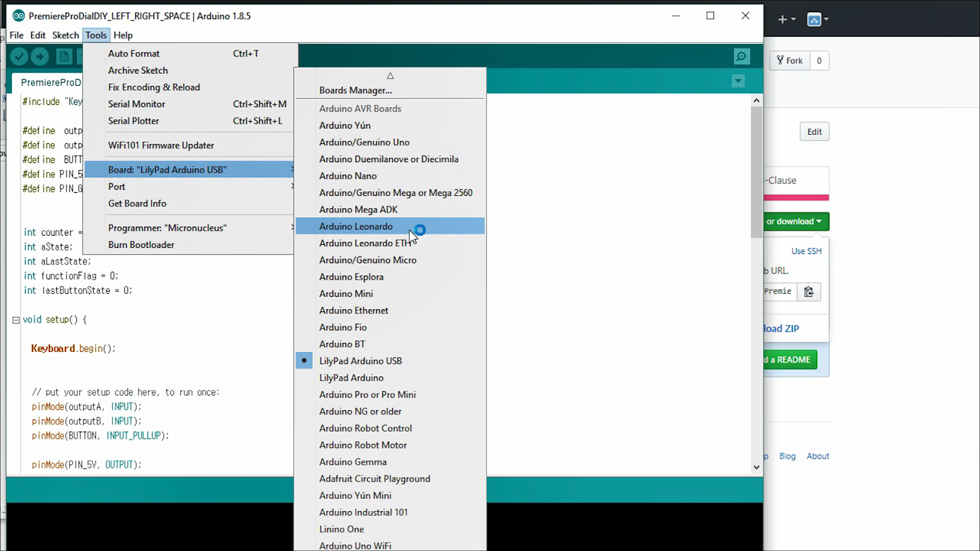Select Arduino Robot Motor board
Viewport: 980px width, 551px height.
[x=390, y=445]
